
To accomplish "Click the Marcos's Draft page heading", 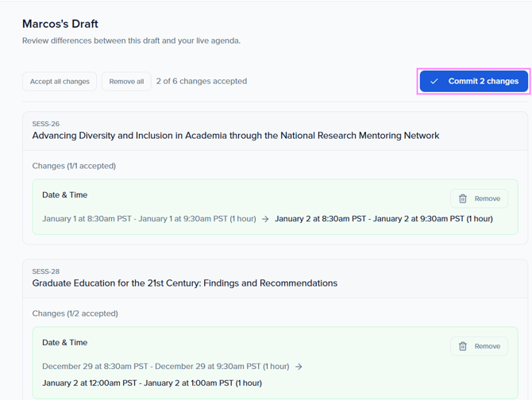I will [x=60, y=24].
